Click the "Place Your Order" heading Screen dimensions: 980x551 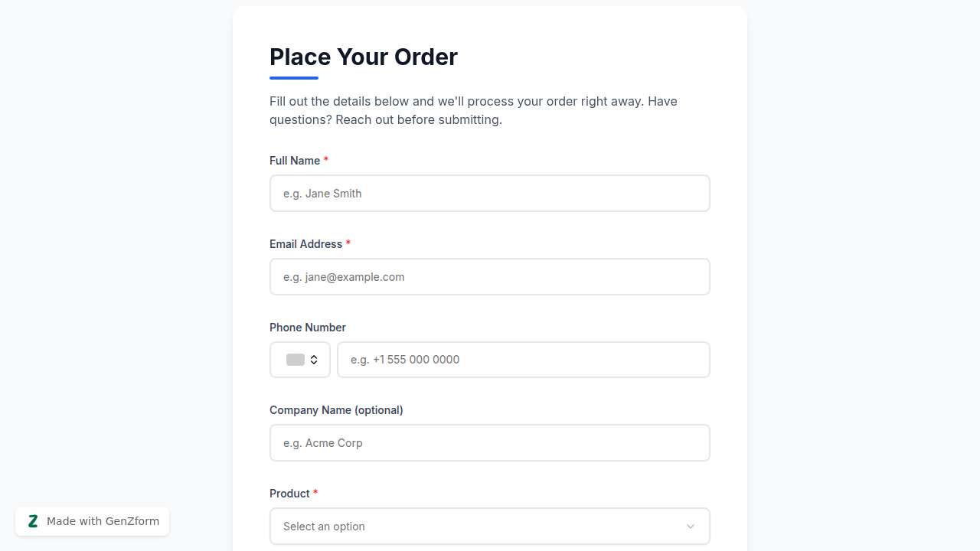click(x=364, y=57)
